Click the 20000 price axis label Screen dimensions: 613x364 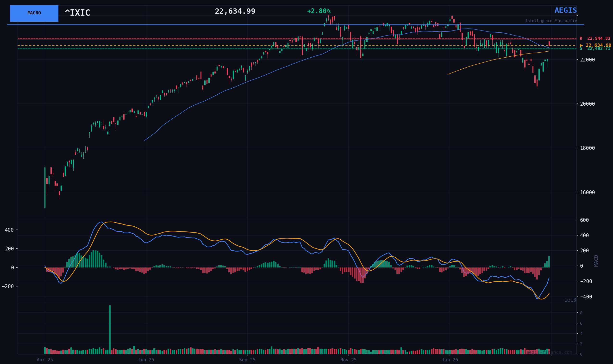point(588,104)
